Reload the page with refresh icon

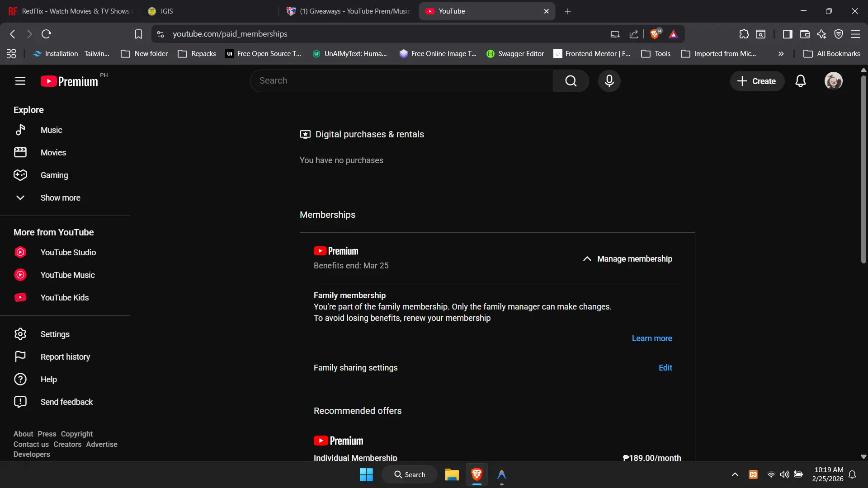(x=46, y=34)
